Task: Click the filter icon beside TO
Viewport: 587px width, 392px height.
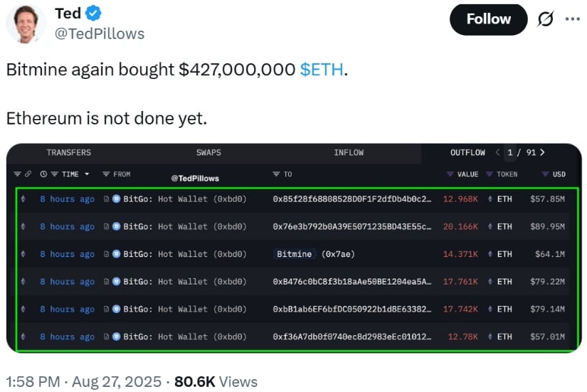Action: 276,174
